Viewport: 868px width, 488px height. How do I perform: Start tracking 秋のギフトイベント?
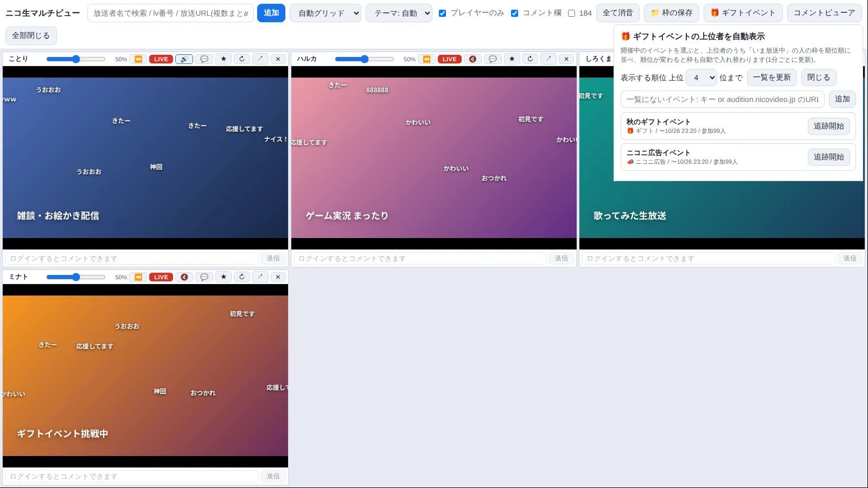coord(829,126)
